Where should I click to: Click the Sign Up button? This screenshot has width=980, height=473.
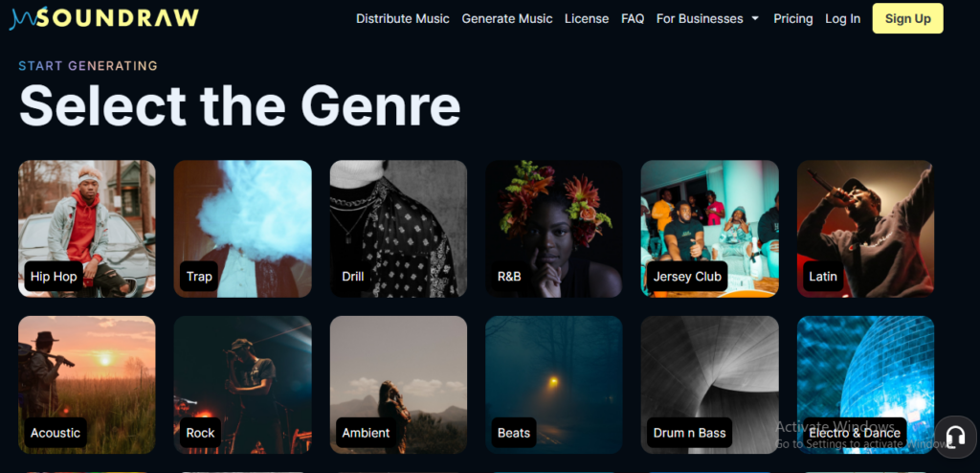[x=907, y=19]
